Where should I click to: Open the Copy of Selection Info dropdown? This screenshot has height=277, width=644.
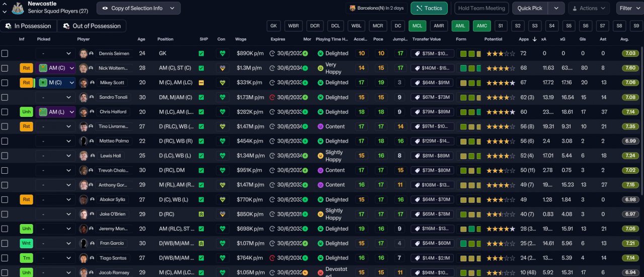click(138, 8)
